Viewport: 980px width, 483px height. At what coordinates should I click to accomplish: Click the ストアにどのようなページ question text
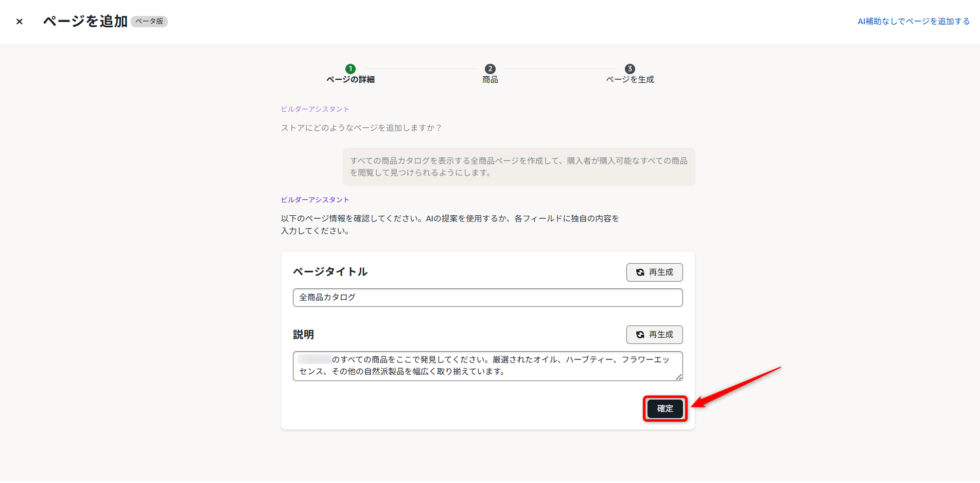pos(361,128)
